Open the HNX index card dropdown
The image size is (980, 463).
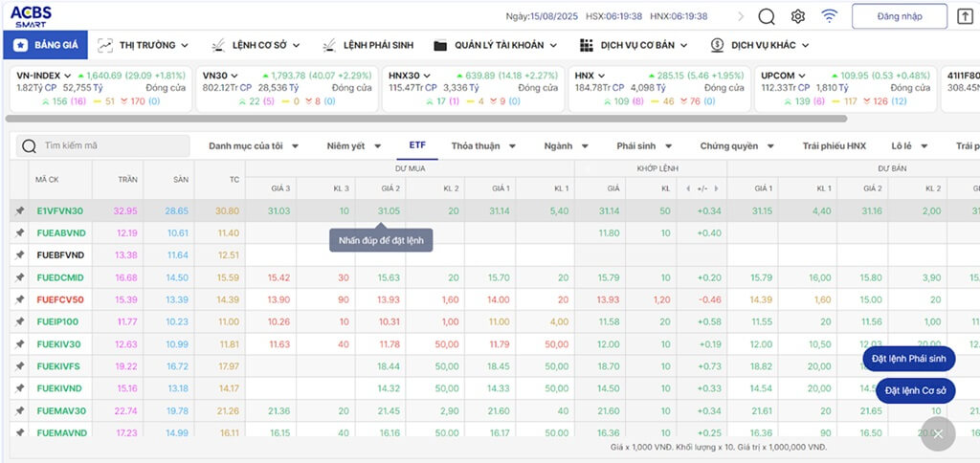pyautogui.click(x=601, y=76)
